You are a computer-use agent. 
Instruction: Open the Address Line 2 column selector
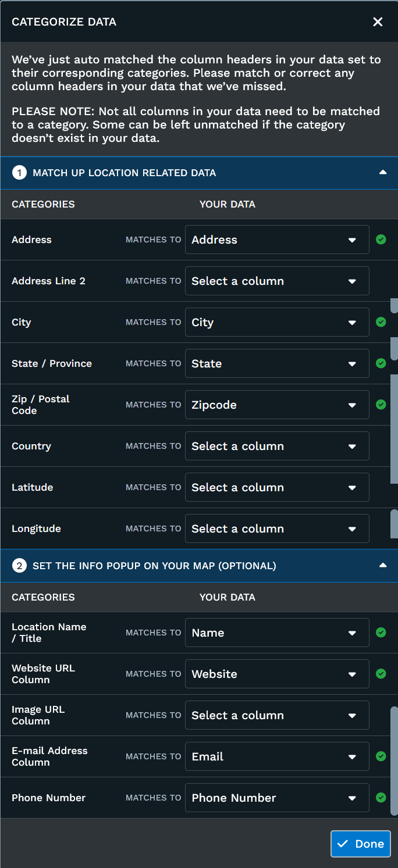[x=276, y=281]
